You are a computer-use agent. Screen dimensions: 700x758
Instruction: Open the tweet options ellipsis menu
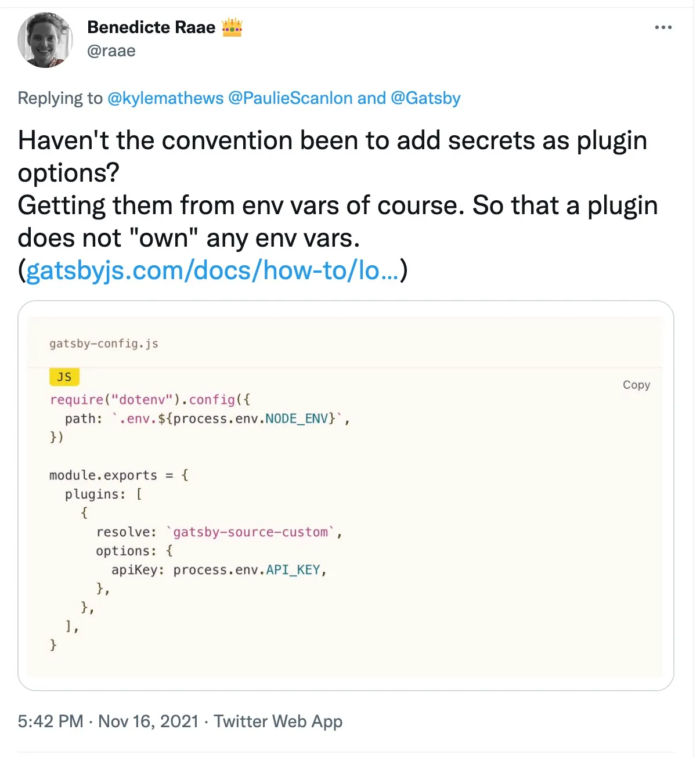pyautogui.click(x=663, y=27)
